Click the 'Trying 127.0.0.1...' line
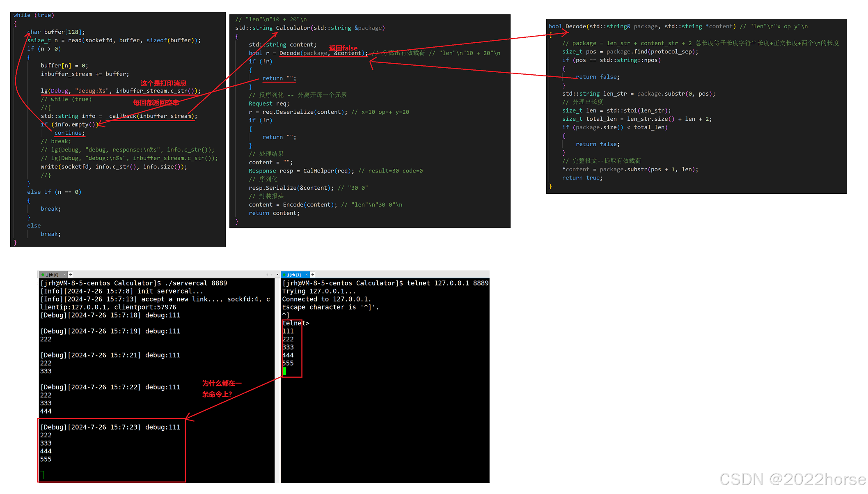Screen dimensions: 868x494 [x=318, y=291]
